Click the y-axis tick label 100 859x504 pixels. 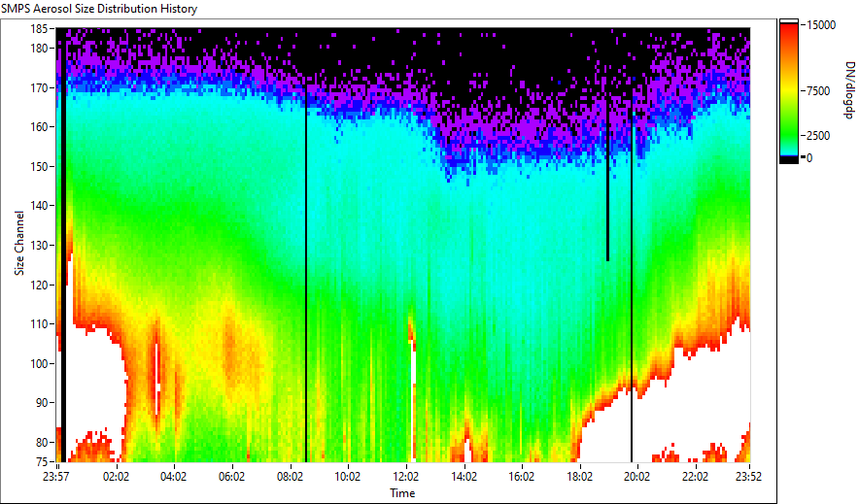pyautogui.click(x=39, y=363)
